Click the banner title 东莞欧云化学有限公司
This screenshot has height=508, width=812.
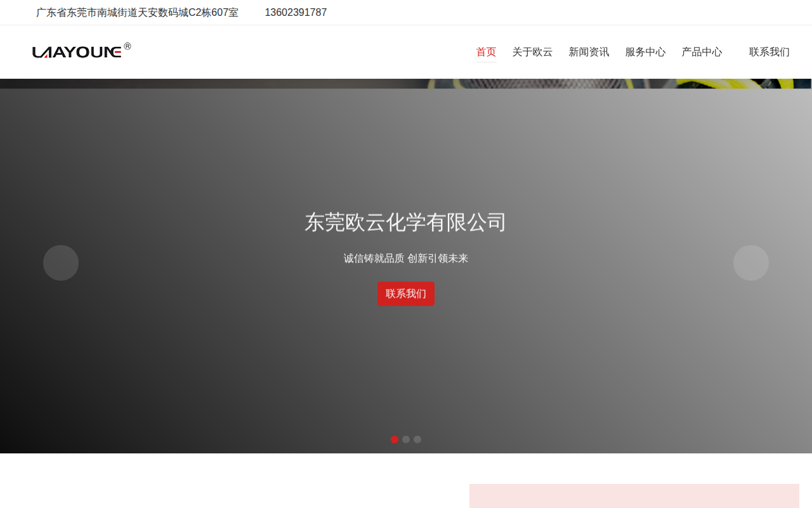pos(406,222)
